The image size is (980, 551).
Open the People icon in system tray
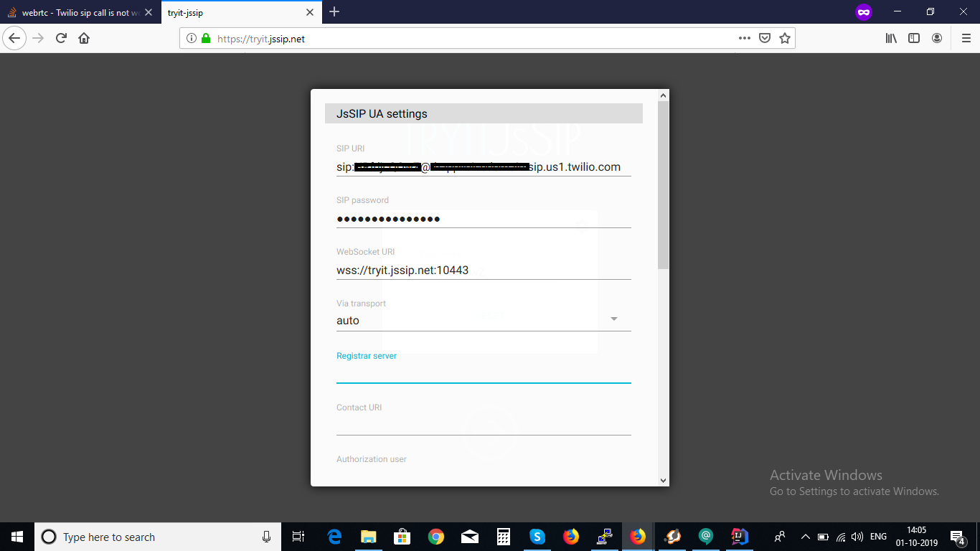point(780,537)
